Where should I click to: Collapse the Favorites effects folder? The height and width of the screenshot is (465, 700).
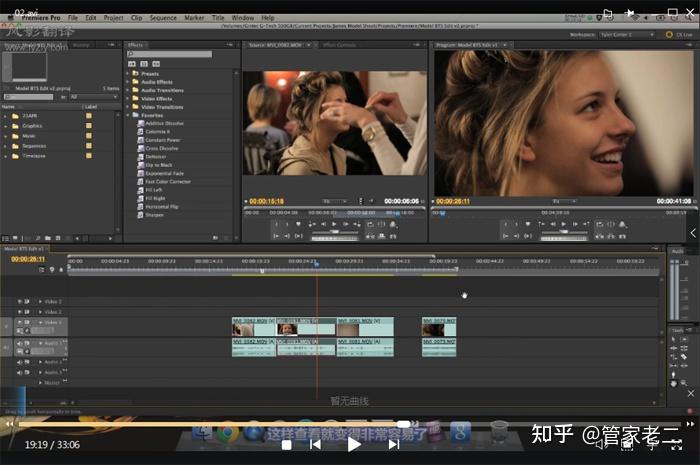(x=130, y=115)
